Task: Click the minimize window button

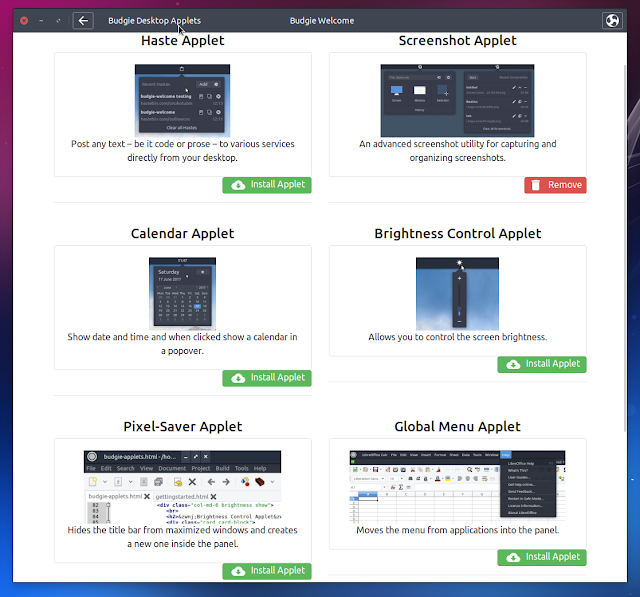Action: pos(41,20)
